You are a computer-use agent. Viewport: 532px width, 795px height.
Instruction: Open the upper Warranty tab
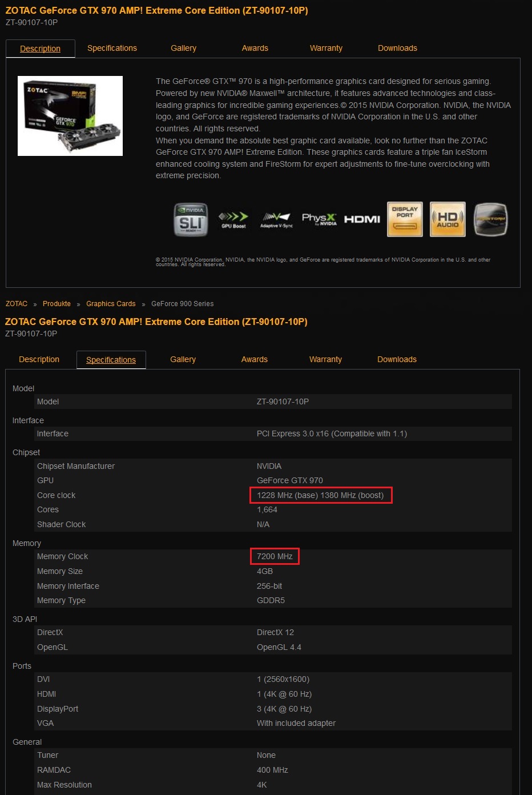click(326, 48)
